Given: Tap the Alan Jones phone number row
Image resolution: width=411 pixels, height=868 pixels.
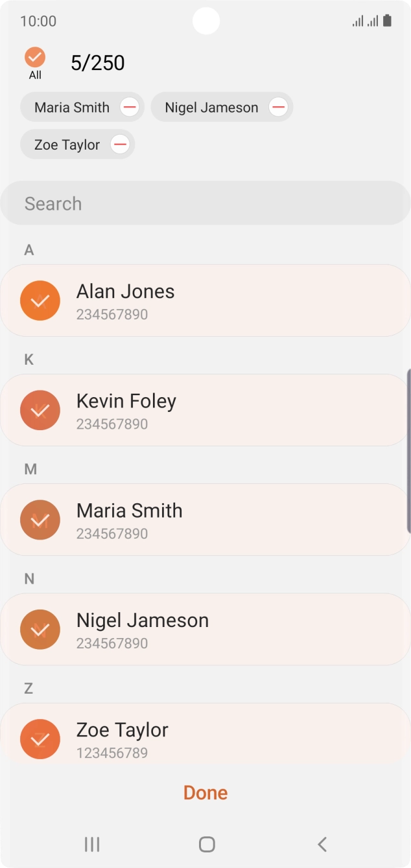Looking at the screenshot, I should click(x=112, y=315).
